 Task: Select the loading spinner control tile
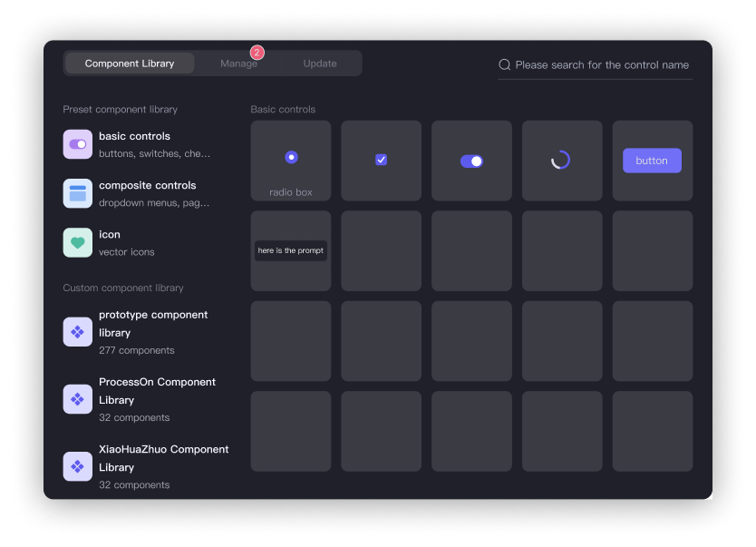[561, 161]
